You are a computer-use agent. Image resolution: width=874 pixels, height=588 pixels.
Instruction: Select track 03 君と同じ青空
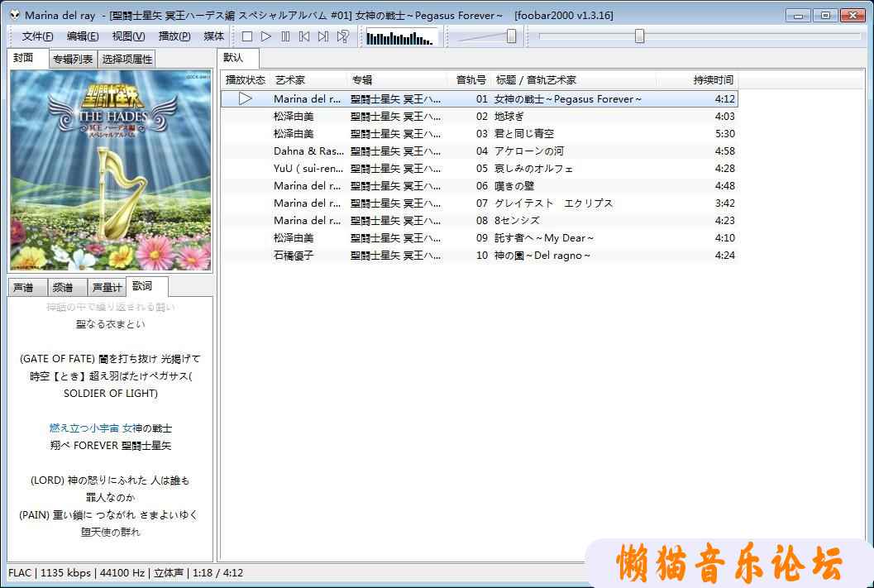click(x=480, y=134)
